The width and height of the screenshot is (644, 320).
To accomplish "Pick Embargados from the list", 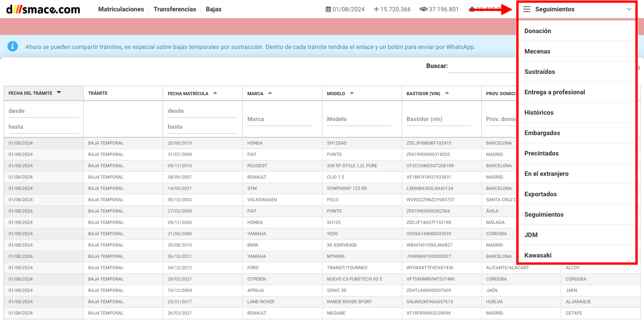I will [577, 133].
